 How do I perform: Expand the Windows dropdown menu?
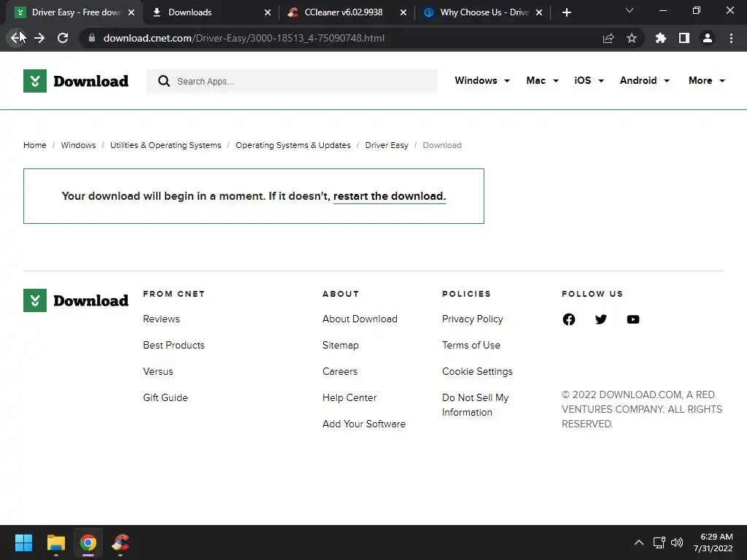click(482, 80)
